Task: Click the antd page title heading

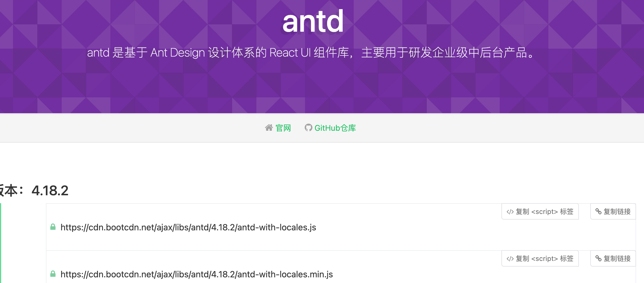Action: point(313,21)
